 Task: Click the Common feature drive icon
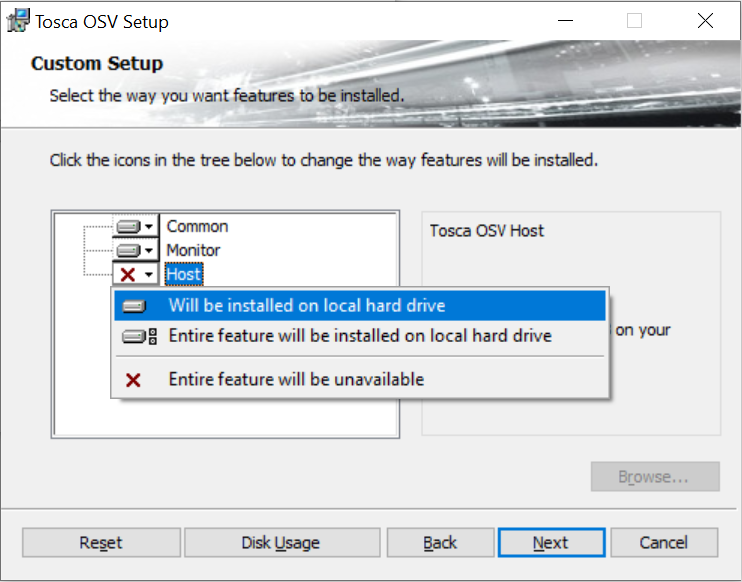pos(127,227)
